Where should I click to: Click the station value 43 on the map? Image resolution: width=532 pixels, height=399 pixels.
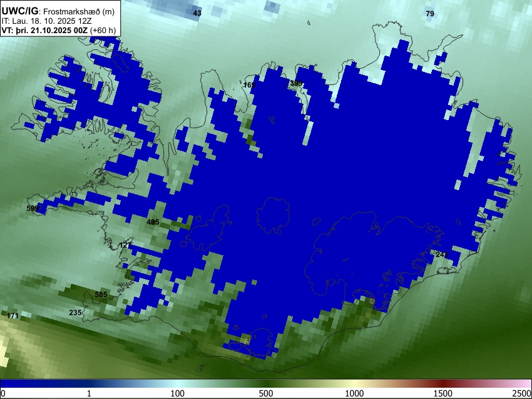click(x=197, y=13)
